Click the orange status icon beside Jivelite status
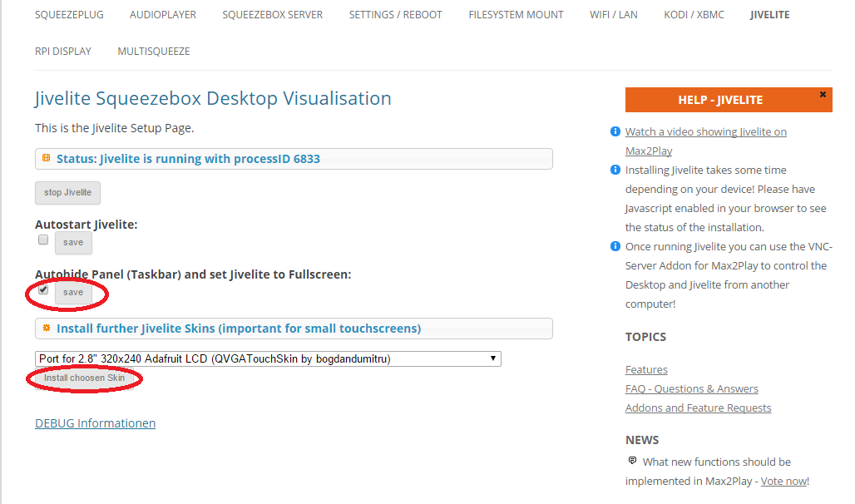 click(47, 158)
